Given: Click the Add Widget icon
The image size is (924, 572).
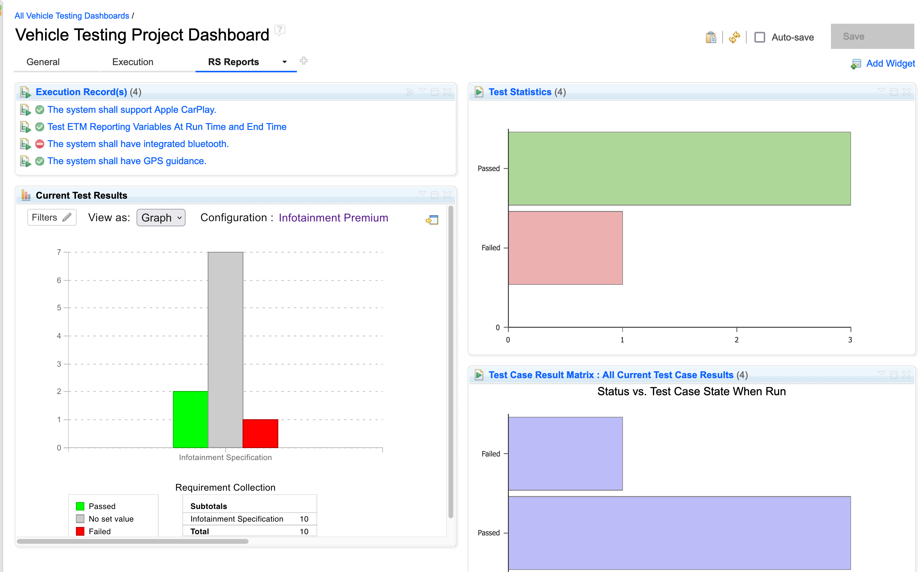Looking at the screenshot, I should tap(856, 64).
